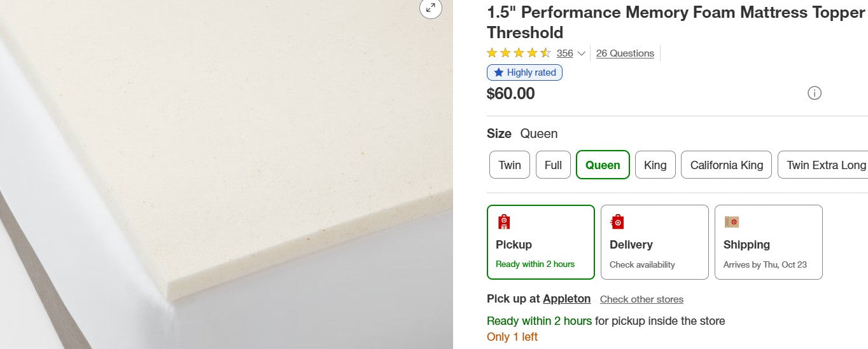Click the price info circle icon
Viewport: 868px width, 349px height.
(814, 93)
